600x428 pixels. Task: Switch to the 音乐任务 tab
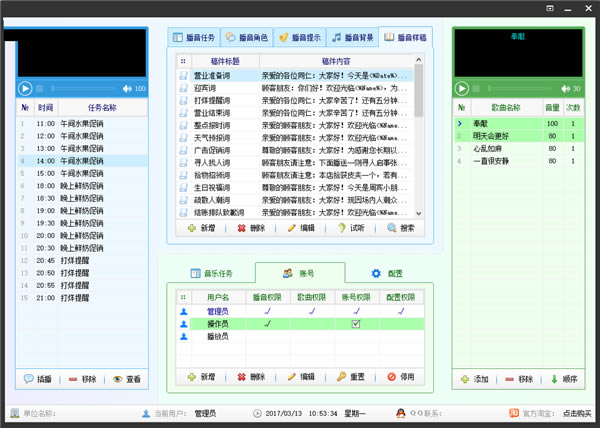[212, 273]
